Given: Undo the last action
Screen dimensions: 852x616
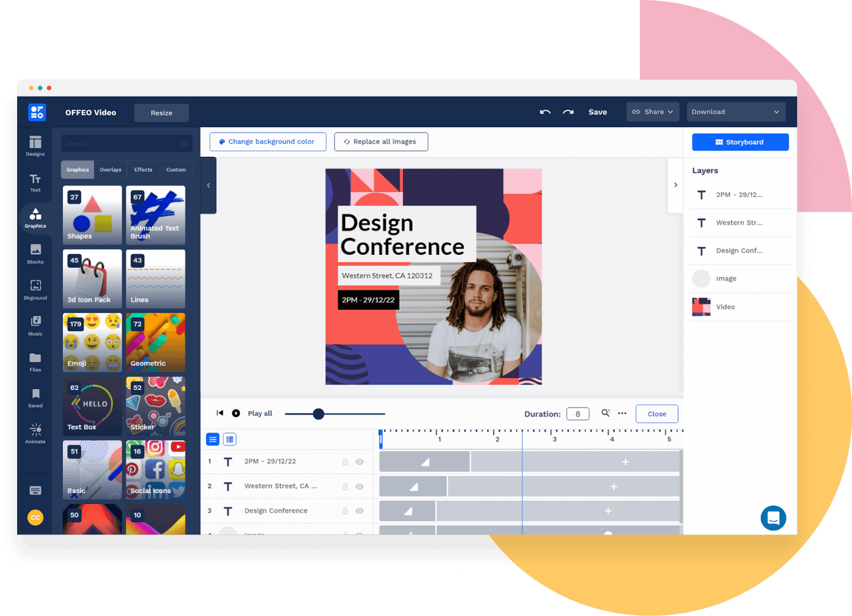Looking at the screenshot, I should pos(545,112).
